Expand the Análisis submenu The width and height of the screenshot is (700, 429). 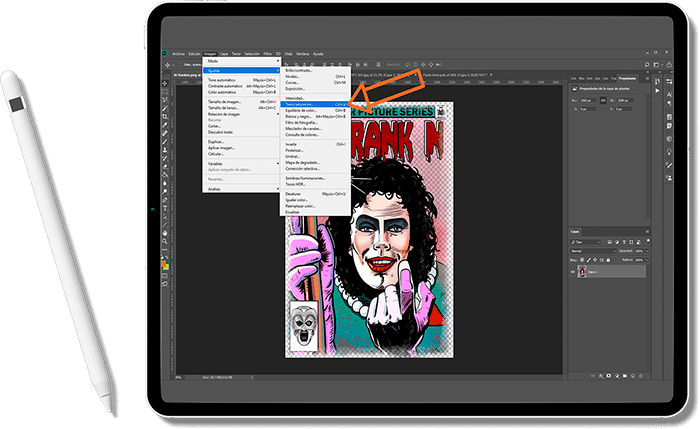coord(242,189)
